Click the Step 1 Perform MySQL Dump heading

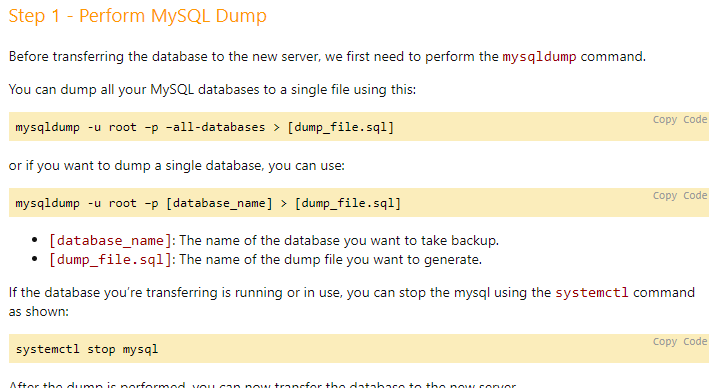137,16
